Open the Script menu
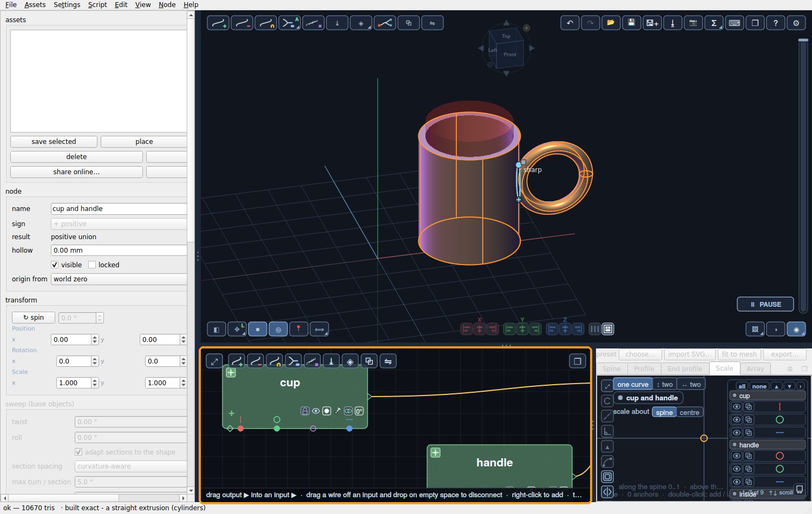Screen dimensions: 812x514 (97, 4)
